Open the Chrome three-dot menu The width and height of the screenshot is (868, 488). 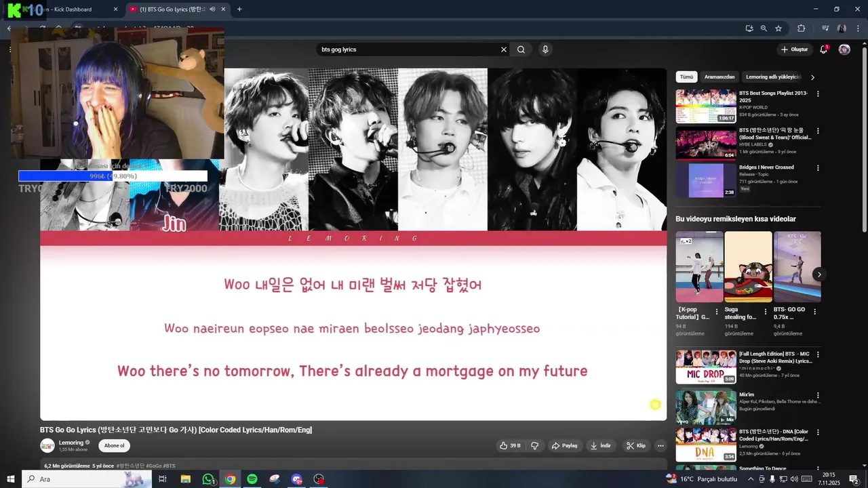(859, 28)
